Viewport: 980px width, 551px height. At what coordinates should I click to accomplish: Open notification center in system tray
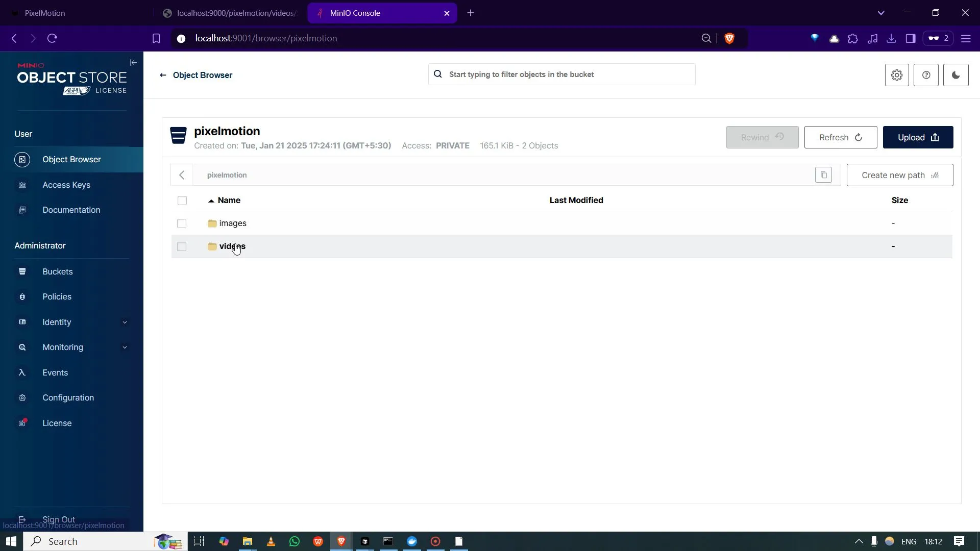point(959,541)
